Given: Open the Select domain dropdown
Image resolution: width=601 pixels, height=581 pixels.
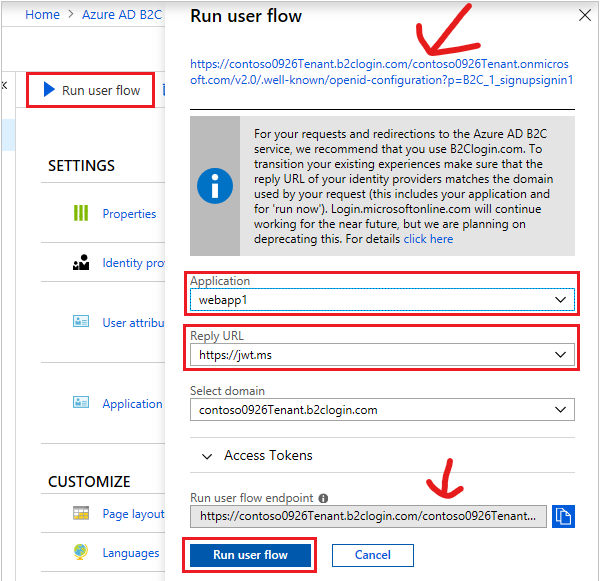Looking at the screenshot, I should coord(382,410).
